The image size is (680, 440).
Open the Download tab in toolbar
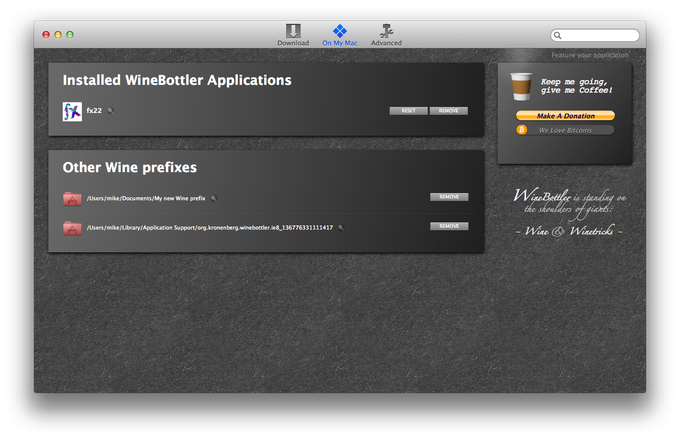(x=293, y=35)
